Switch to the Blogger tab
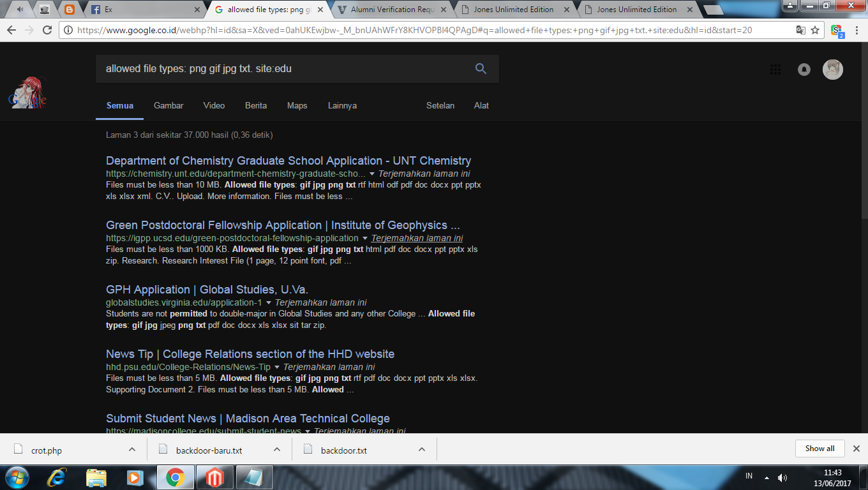The width and height of the screenshot is (868, 490). (70, 10)
